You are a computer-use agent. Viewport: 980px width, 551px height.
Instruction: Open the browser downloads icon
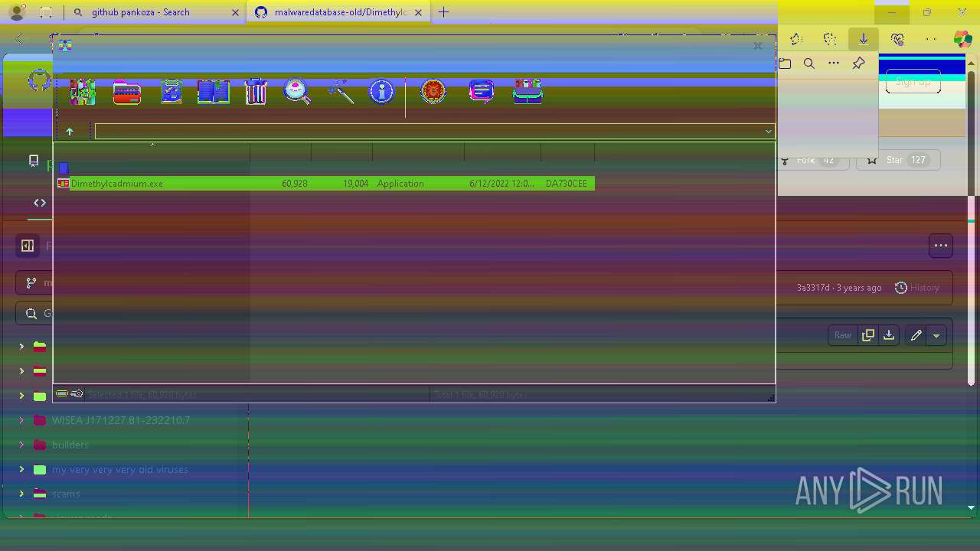pyautogui.click(x=864, y=39)
